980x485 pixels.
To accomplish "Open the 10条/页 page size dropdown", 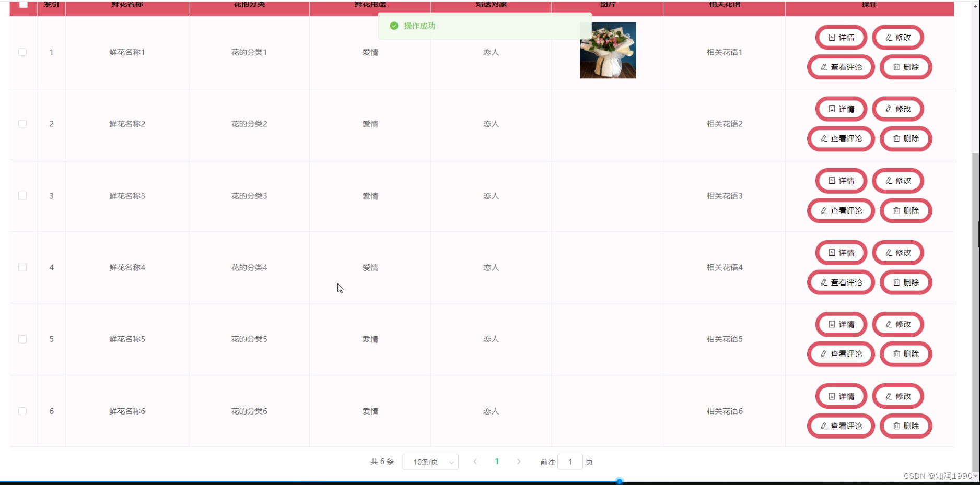I will [x=430, y=462].
